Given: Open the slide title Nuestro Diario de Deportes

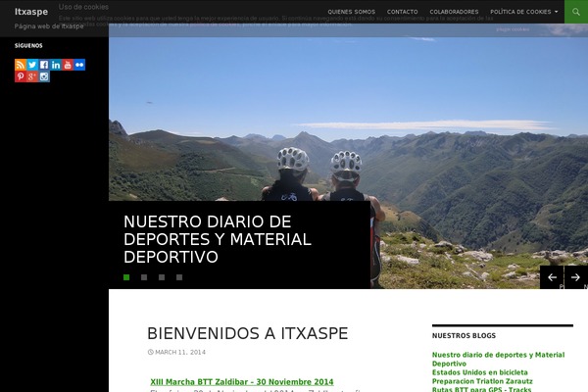Looking at the screenshot, I should pyautogui.click(x=218, y=239).
